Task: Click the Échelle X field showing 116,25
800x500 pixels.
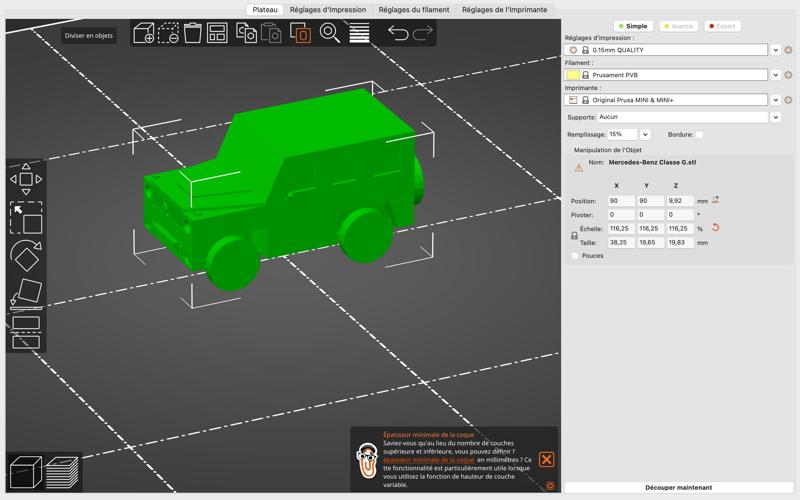Action: [621, 229]
